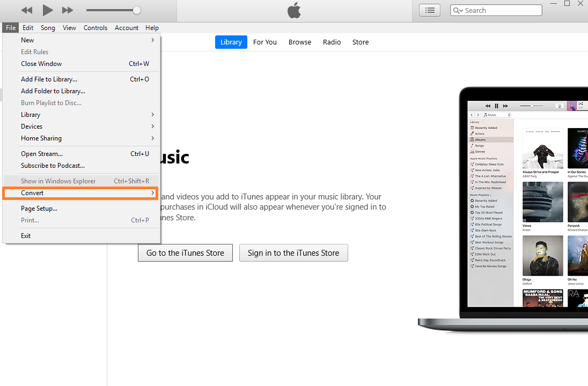This screenshot has width=588, height=386.
Task: Click the minimize window button
Action: [x=554, y=3]
